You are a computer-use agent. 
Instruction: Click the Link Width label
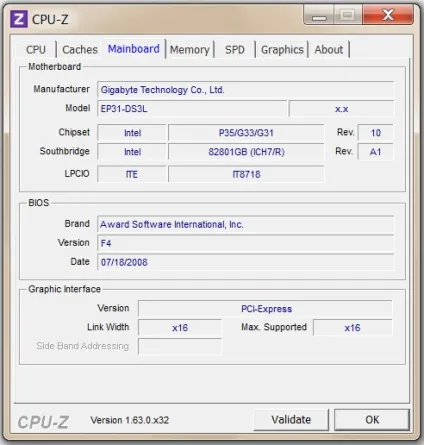(x=108, y=327)
